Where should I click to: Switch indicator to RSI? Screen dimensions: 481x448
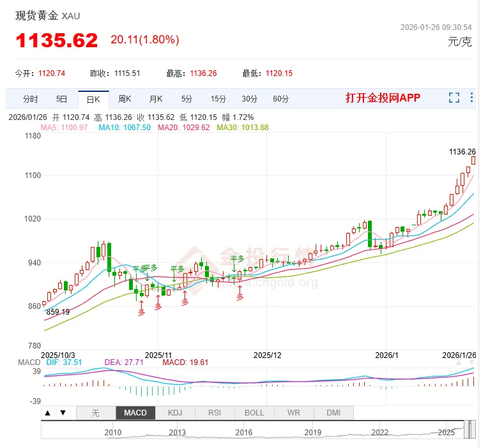click(x=215, y=413)
